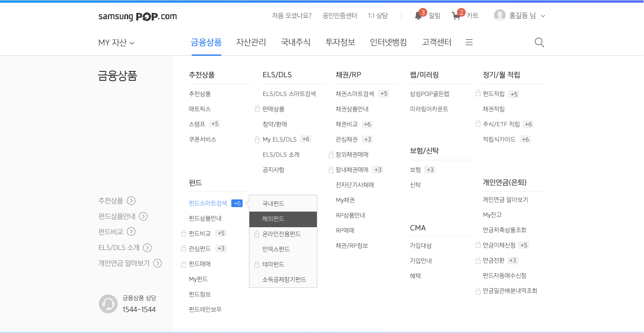Open the 펀드레인보우 link
Image resolution: width=644 pixels, height=333 pixels.
205,309
